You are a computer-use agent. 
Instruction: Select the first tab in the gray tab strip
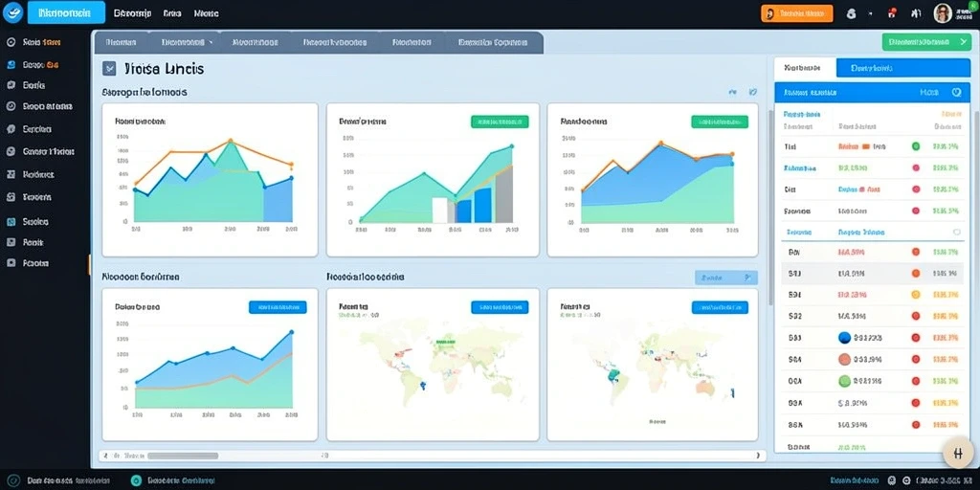point(122,42)
